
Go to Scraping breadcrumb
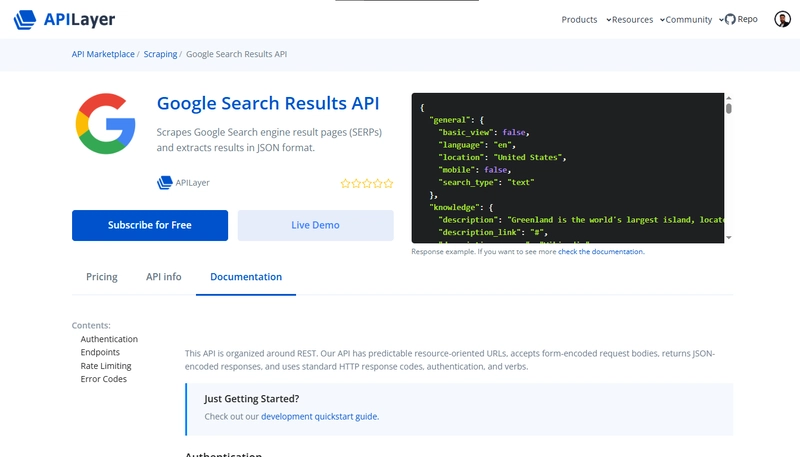pos(160,54)
